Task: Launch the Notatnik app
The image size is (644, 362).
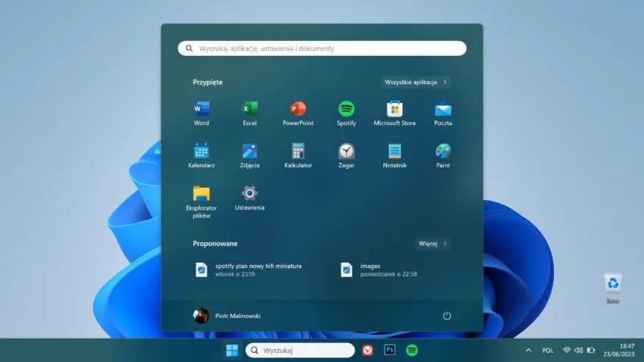Action: tap(395, 156)
